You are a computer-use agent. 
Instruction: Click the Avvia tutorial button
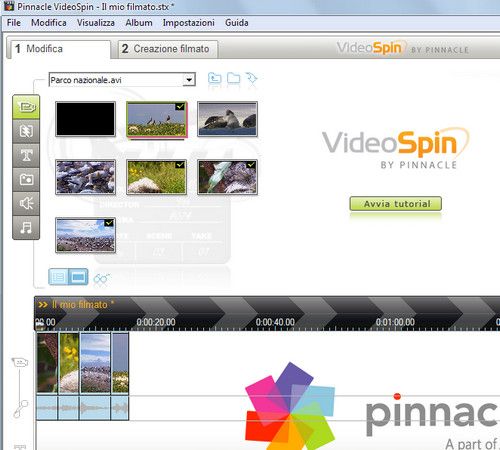tap(395, 204)
